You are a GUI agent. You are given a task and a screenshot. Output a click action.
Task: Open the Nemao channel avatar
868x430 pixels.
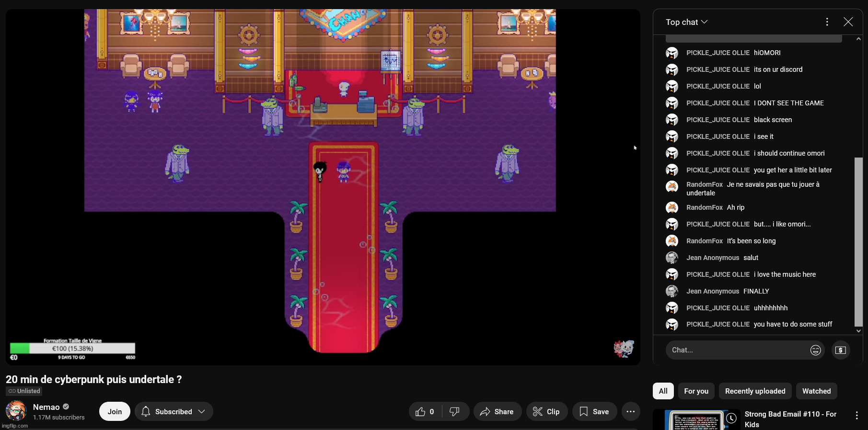pos(16,411)
